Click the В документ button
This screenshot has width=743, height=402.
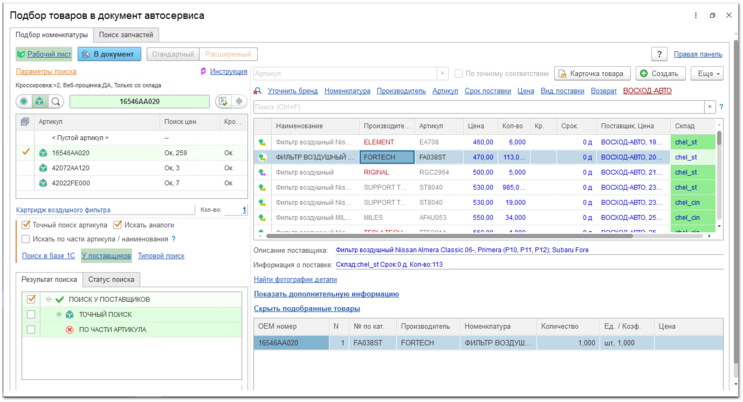coord(109,55)
